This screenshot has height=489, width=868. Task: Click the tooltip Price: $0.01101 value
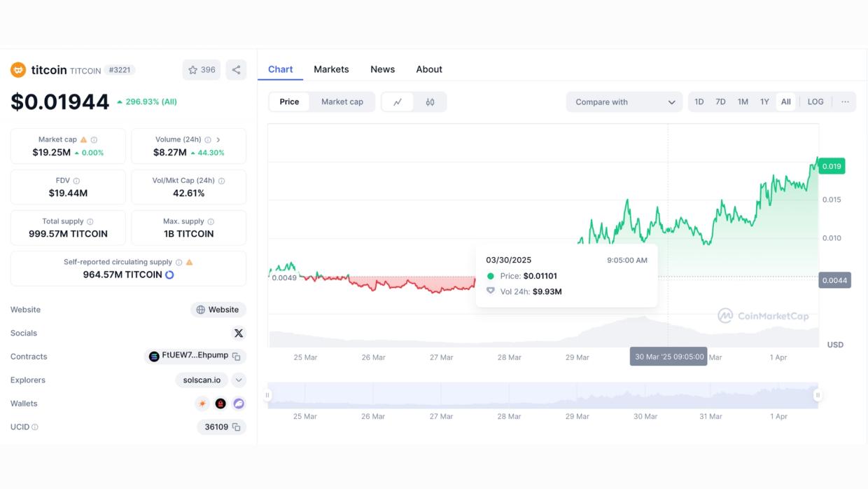pyautogui.click(x=540, y=276)
